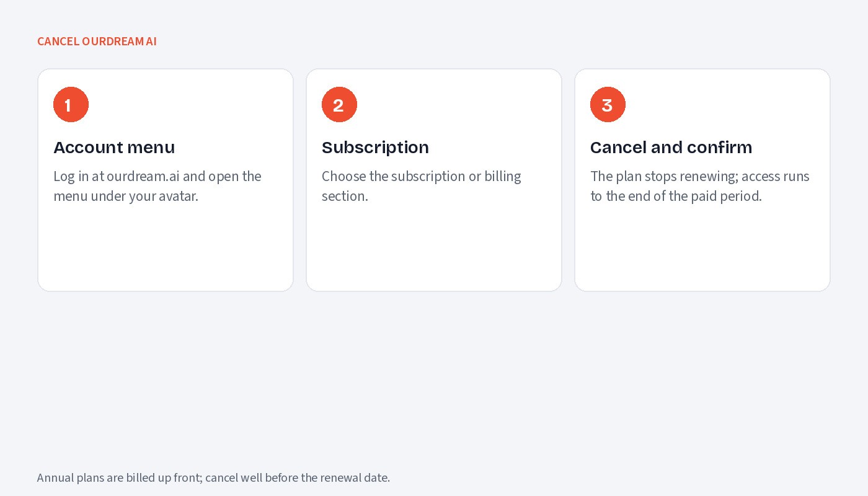868x496 pixels.
Task: Click the 'CANCEL OURDREAM AI' heading
Action: tap(97, 42)
